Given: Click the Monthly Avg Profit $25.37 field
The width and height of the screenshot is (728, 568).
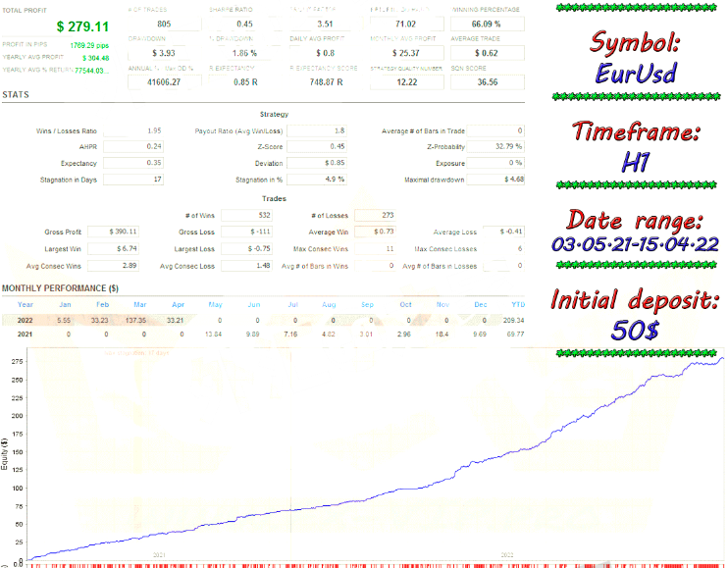Looking at the screenshot, I should (405, 52).
